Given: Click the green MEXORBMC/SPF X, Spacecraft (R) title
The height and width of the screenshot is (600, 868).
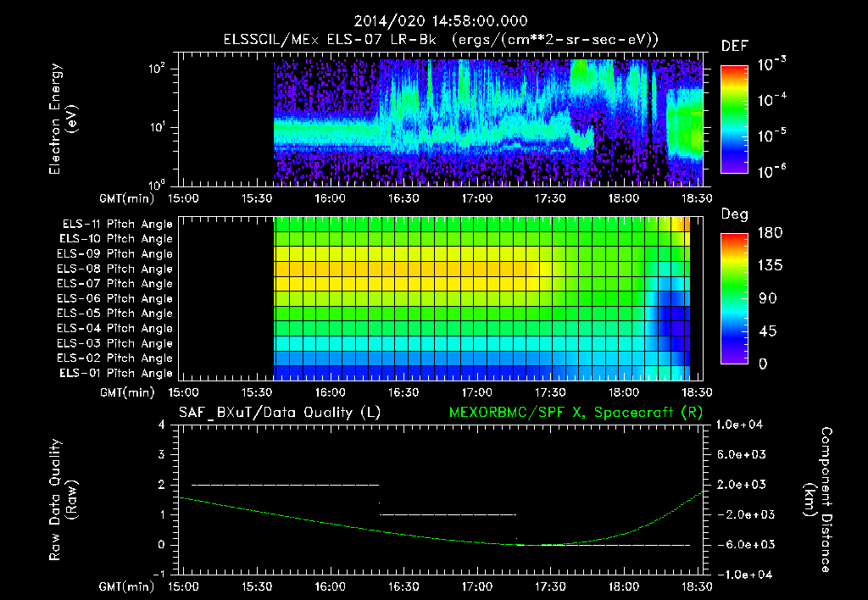Looking at the screenshot, I should click(x=576, y=413).
